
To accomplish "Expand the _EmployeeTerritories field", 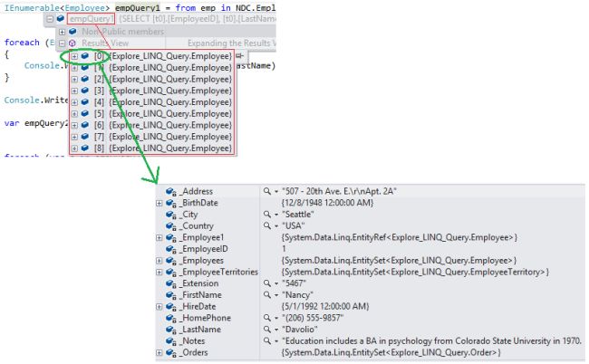I will tap(159, 272).
